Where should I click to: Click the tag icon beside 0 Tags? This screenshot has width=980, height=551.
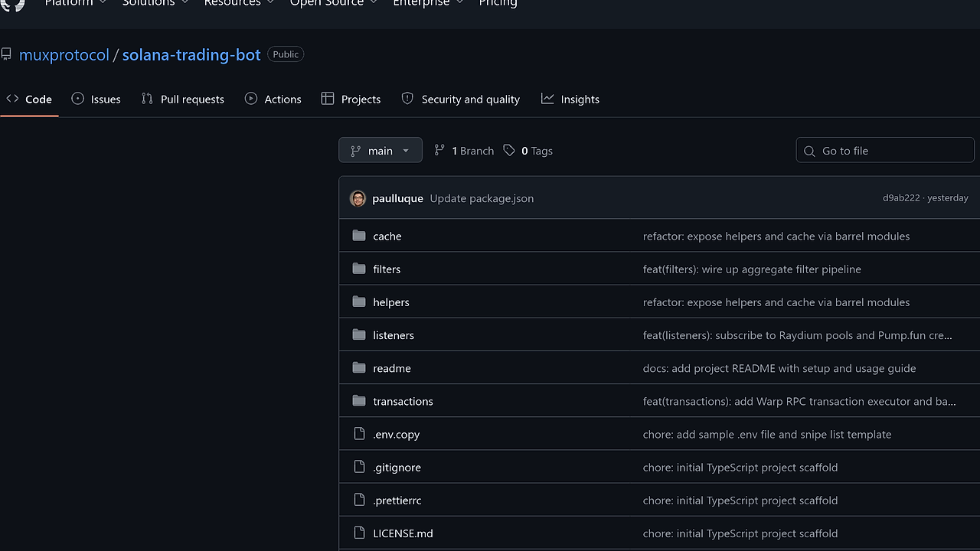pyautogui.click(x=509, y=151)
